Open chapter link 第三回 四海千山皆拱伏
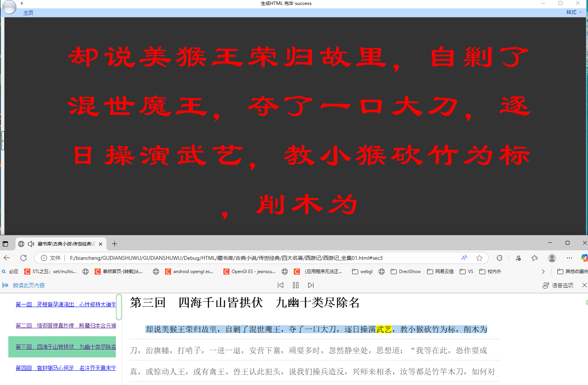Screen dimensions: 588x385 click(x=66, y=347)
